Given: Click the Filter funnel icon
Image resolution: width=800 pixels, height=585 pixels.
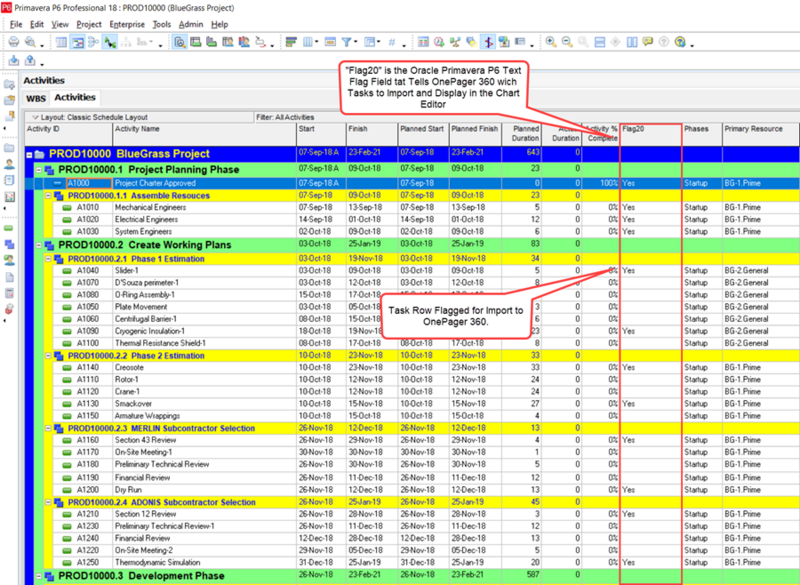Looking at the screenshot, I should point(346,42).
